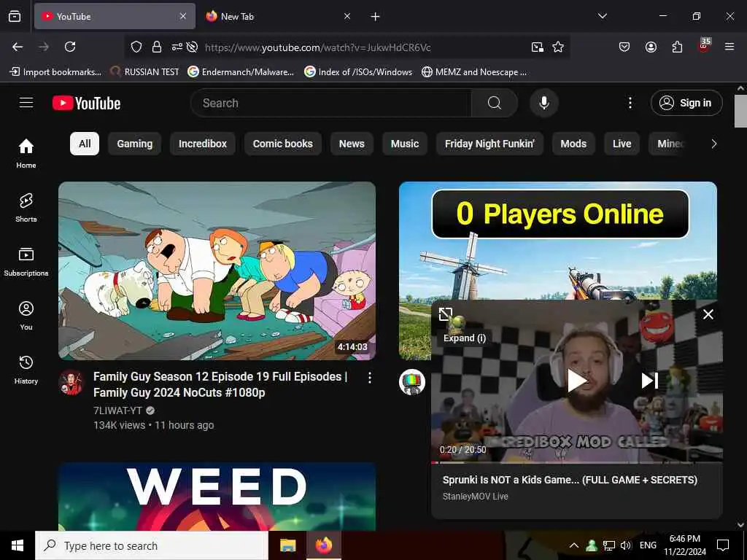This screenshot has width=747, height=560.
Task: Select the Gaming filter chip
Action: (x=135, y=144)
